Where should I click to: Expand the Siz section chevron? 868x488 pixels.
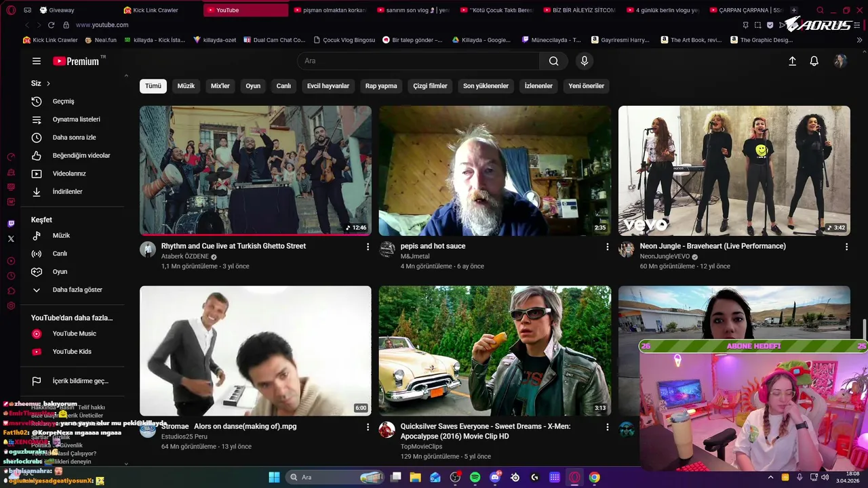click(48, 83)
